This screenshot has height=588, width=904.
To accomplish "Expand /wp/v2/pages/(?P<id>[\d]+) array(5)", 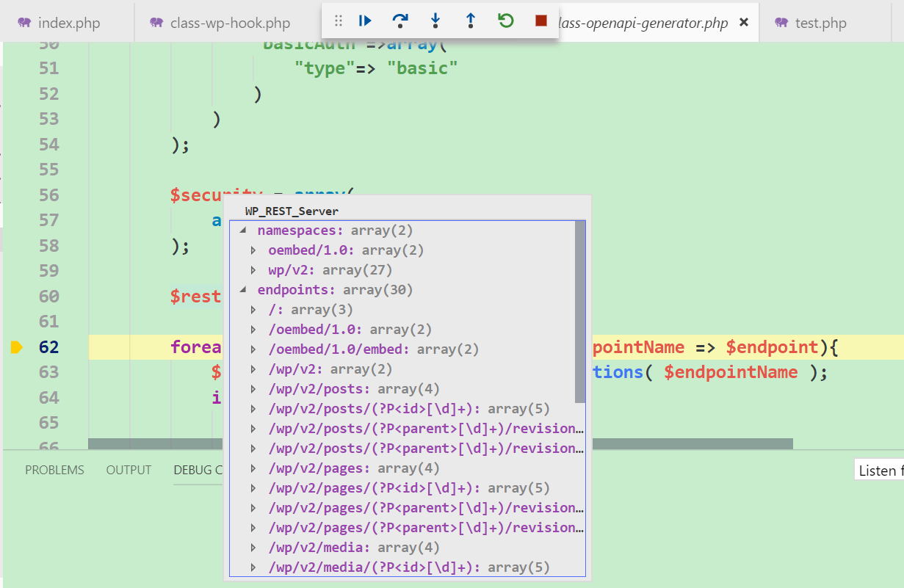I will (x=254, y=488).
